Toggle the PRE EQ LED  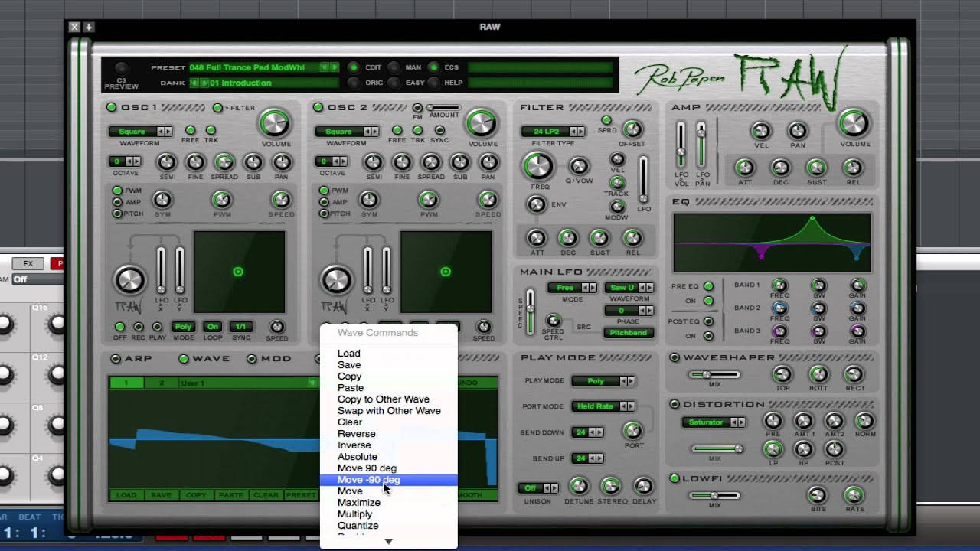(708, 286)
